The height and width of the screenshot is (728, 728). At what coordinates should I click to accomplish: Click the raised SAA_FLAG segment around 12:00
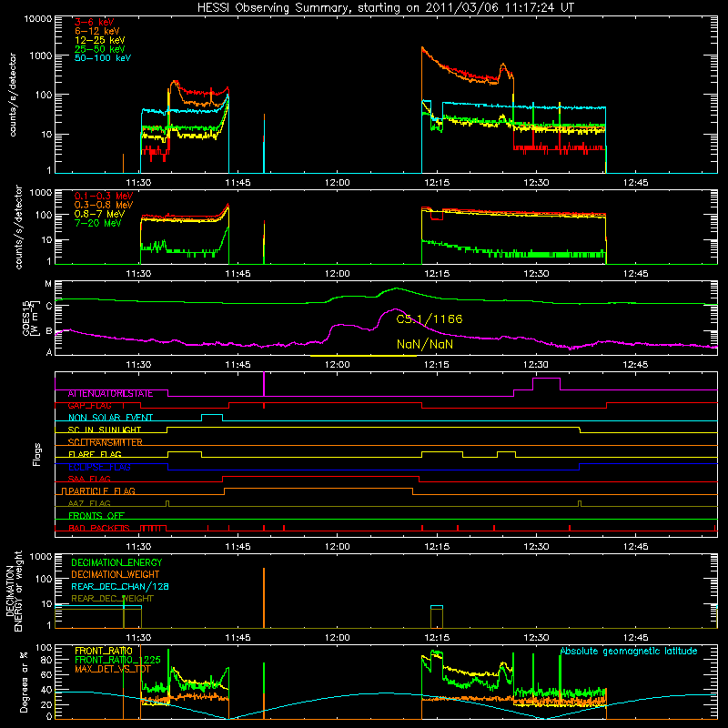pyautogui.click(x=321, y=476)
